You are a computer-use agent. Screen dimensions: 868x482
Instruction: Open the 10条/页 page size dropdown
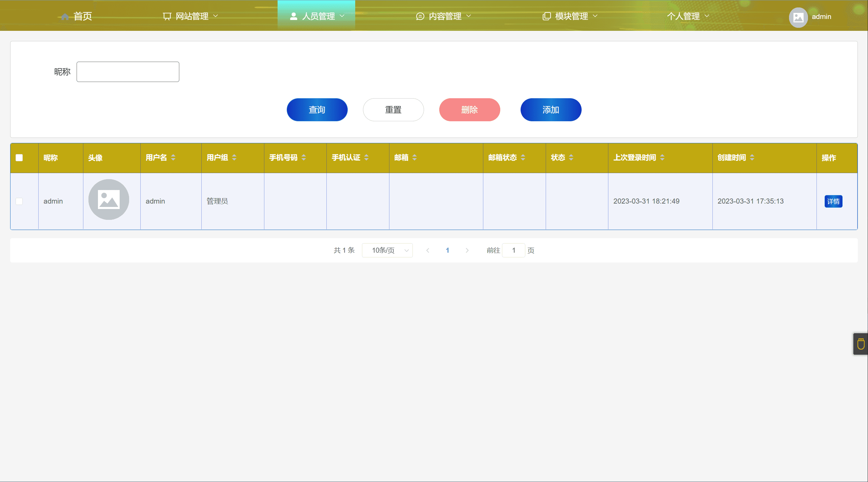coord(387,250)
